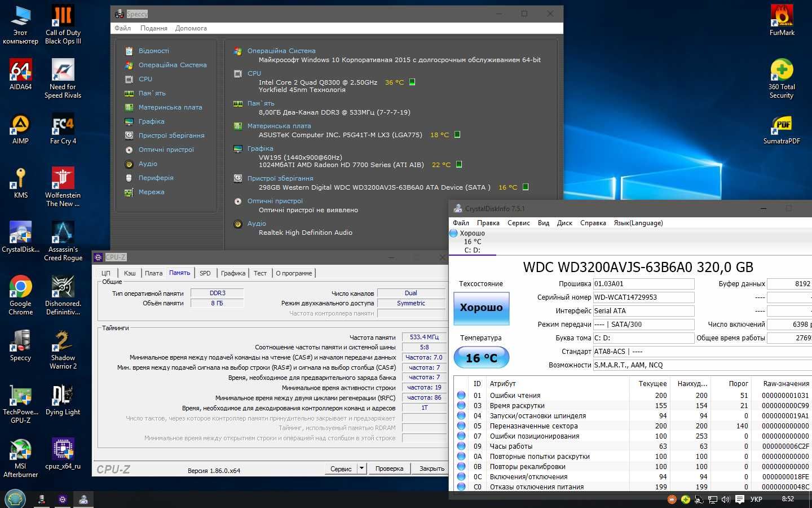Select C: D: disk status entry
The width and height of the screenshot is (812, 508).
[472, 242]
